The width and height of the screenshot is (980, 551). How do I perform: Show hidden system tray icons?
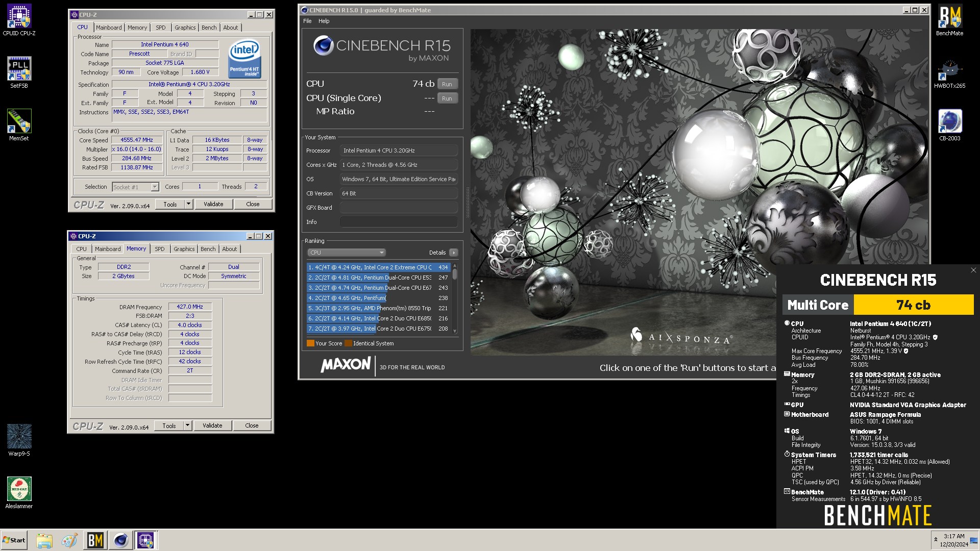pyautogui.click(x=936, y=540)
